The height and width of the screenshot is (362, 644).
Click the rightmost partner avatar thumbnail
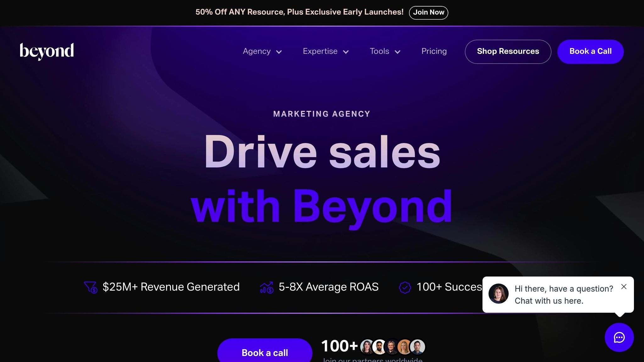coord(418,346)
